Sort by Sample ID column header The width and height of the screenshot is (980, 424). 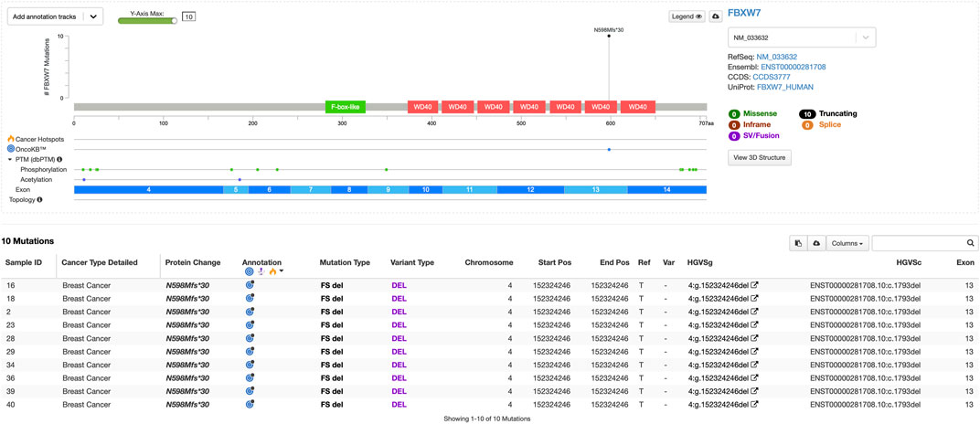pyautogui.click(x=24, y=262)
